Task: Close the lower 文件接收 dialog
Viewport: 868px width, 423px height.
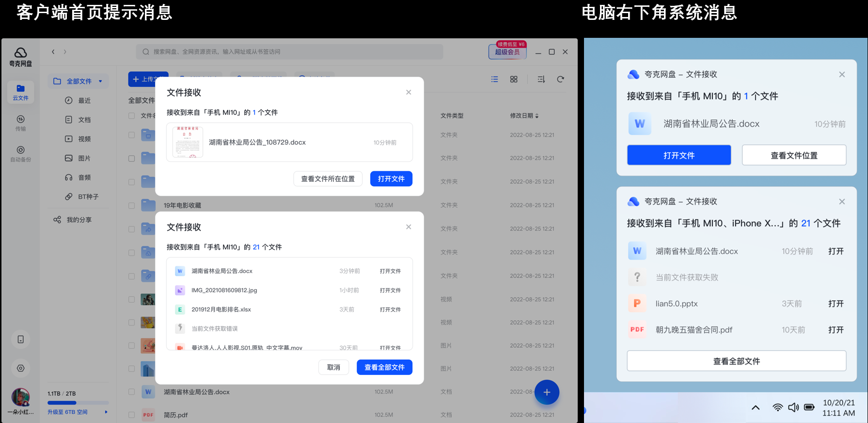Action: click(x=409, y=227)
